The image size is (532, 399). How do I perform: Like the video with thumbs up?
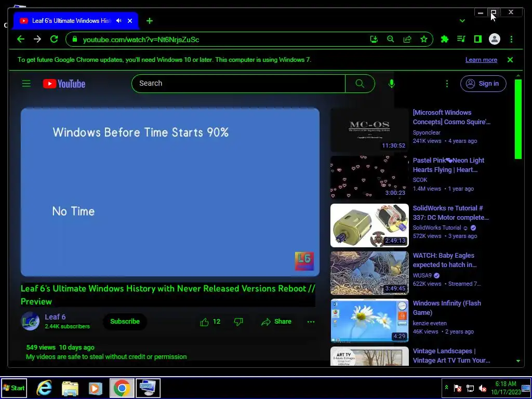pos(210,322)
